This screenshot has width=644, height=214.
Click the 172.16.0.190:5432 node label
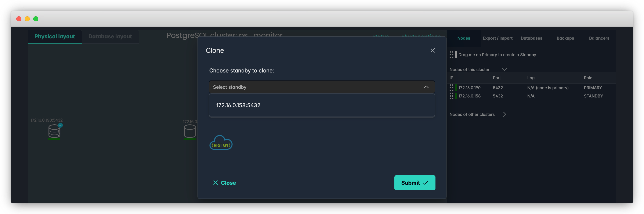pyautogui.click(x=47, y=120)
